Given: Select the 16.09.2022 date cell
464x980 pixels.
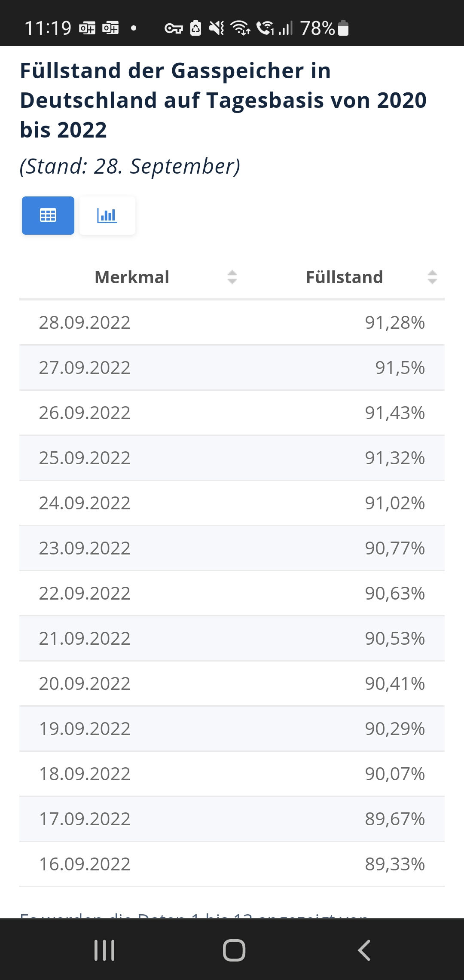Looking at the screenshot, I should point(85,864).
